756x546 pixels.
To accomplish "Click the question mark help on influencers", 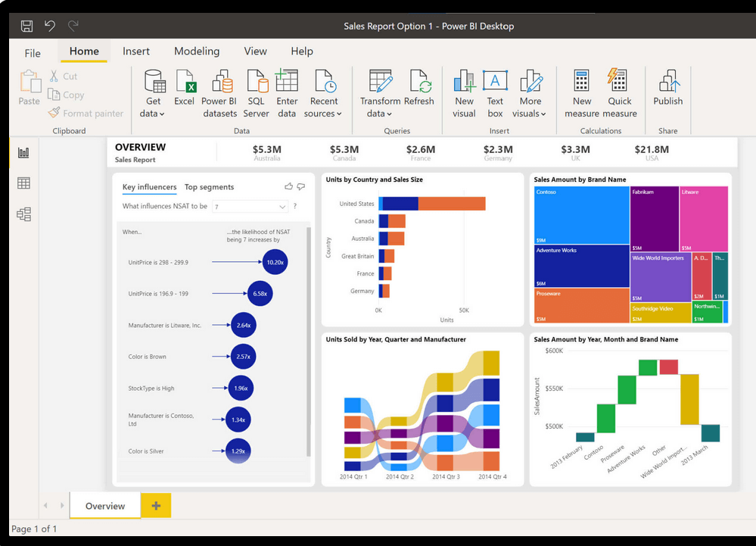I will click(295, 207).
